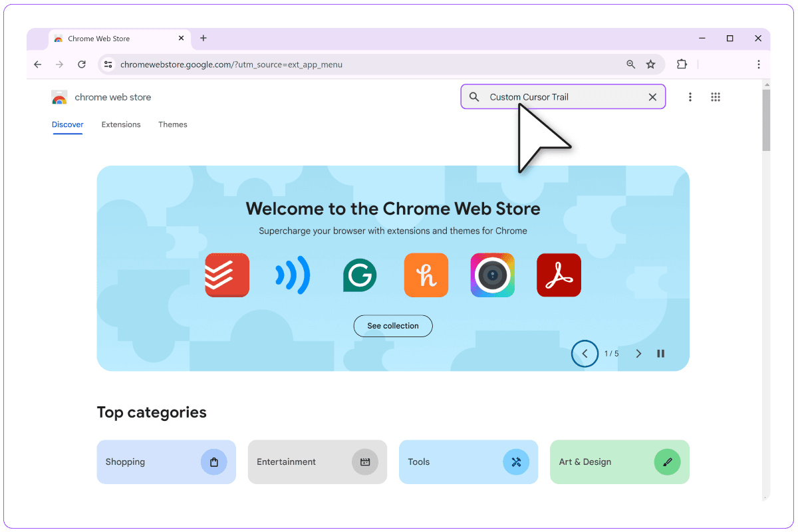Viewport: 798px width, 532px height.
Task: Click the zoom magnifier icon in address bar
Action: (631, 65)
